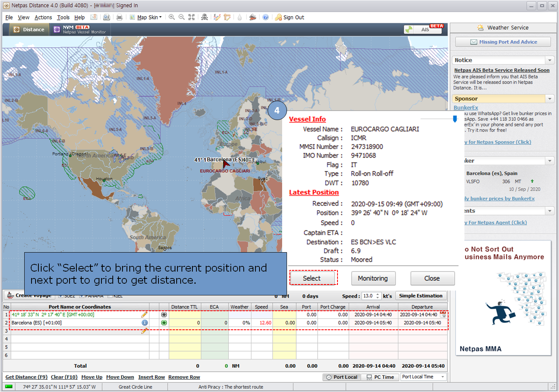Click the Monitoring button
559x392 pixels.
pyautogui.click(x=373, y=278)
